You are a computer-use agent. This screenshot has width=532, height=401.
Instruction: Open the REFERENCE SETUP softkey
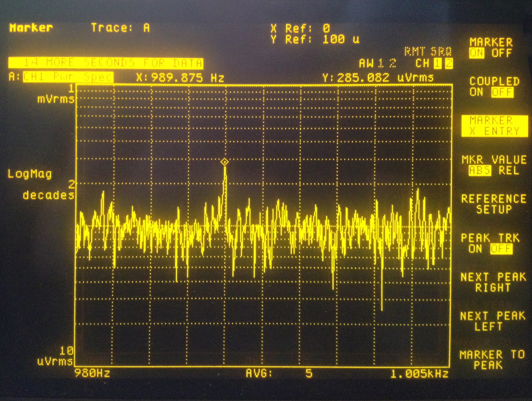[x=494, y=203]
